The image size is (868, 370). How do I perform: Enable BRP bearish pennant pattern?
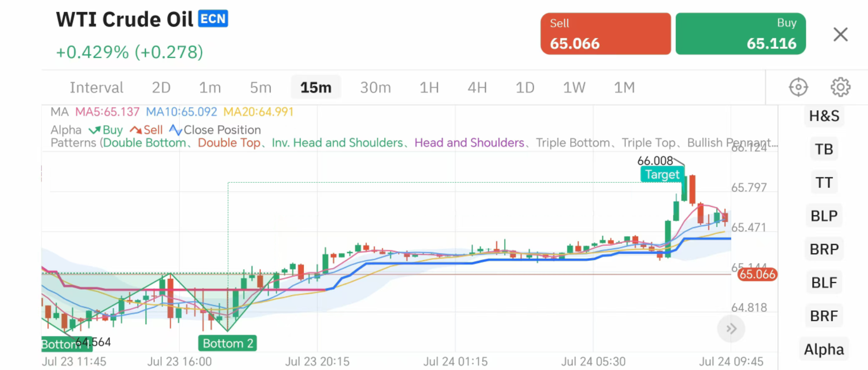[824, 249]
